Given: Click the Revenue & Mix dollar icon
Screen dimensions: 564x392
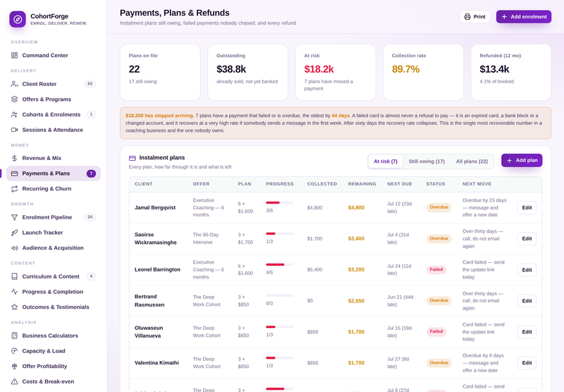Looking at the screenshot, I should [x=14, y=158].
